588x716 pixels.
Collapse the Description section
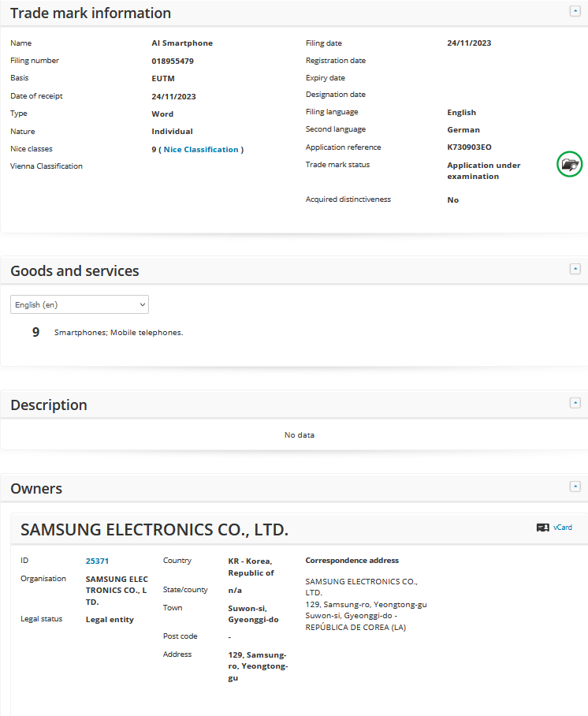[x=575, y=403]
